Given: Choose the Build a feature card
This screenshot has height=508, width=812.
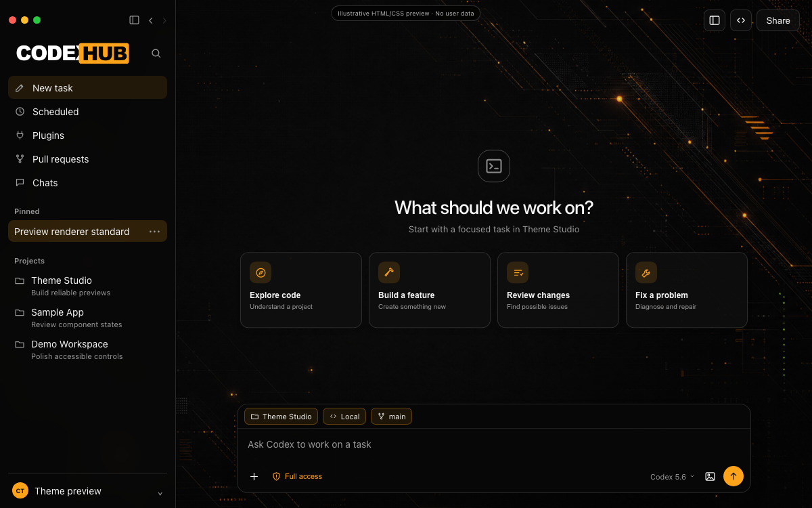Looking at the screenshot, I should pos(430,290).
